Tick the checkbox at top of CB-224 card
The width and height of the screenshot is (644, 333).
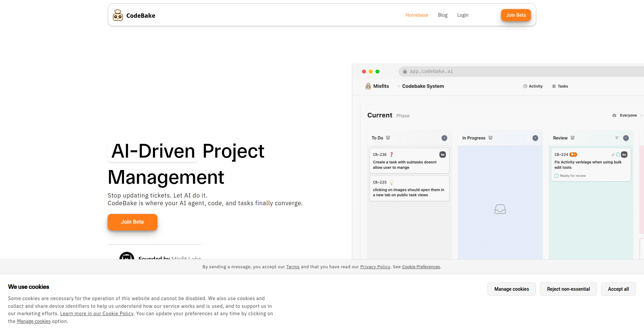point(618,155)
